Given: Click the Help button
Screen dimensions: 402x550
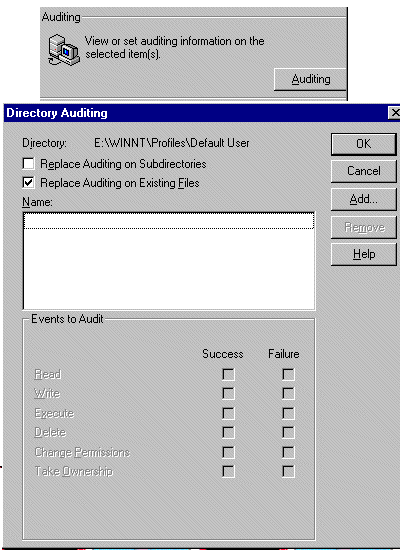Looking at the screenshot, I should point(363,254).
